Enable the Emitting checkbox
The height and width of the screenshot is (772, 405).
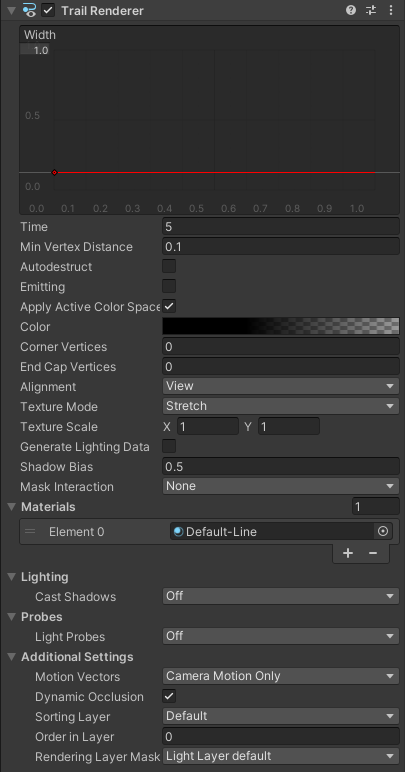[x=169, y=287]
